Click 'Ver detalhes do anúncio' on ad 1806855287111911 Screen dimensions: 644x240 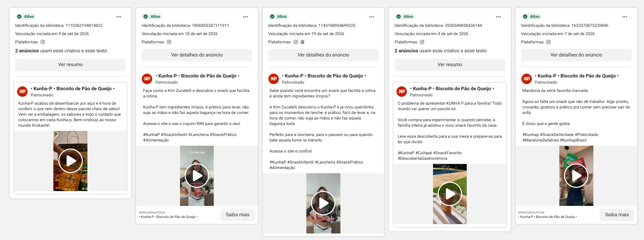pyautogui.click(x=197, y=55)
